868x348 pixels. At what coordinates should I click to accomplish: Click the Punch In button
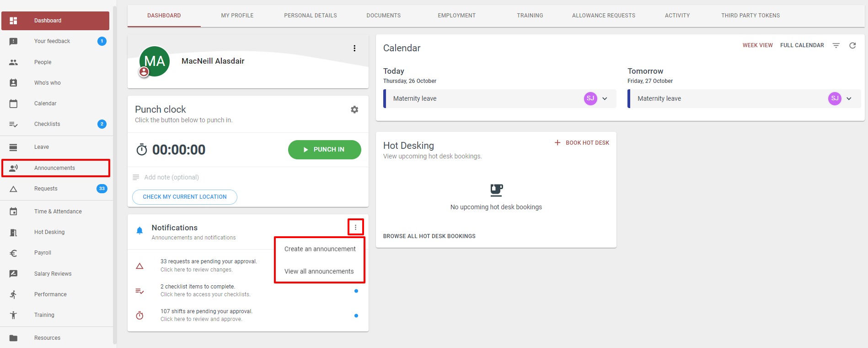coord(325,150)
